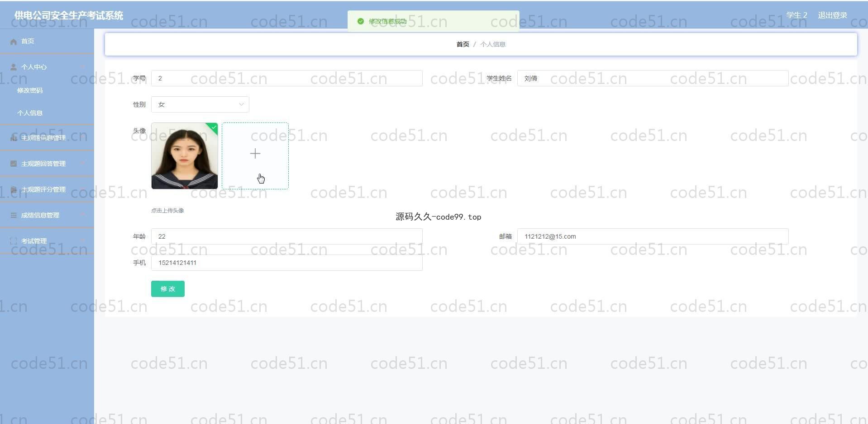Click the list icon for 成绩信息管理
The height and width of the screenshot is (424, 868).
tap(14, 215)
